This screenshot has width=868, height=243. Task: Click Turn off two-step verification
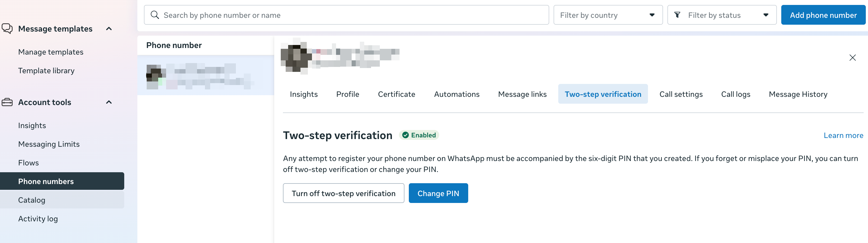point(344,193)
